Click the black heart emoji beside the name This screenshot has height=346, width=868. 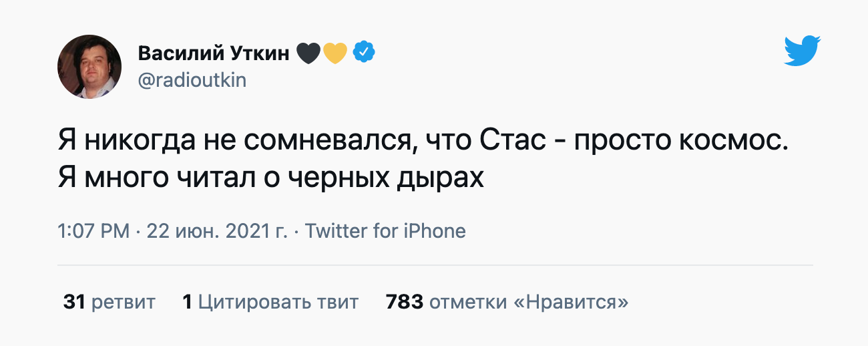308,53
